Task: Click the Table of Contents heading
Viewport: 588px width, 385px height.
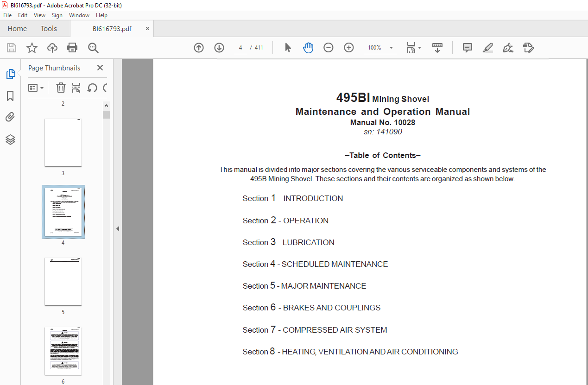Action: (383, 155)
